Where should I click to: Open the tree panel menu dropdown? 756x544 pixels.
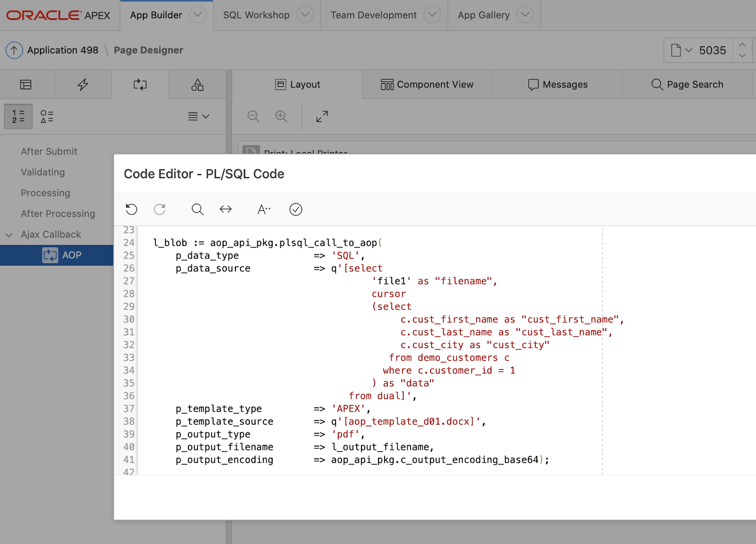pyautogui.click(x=198, y=116)
